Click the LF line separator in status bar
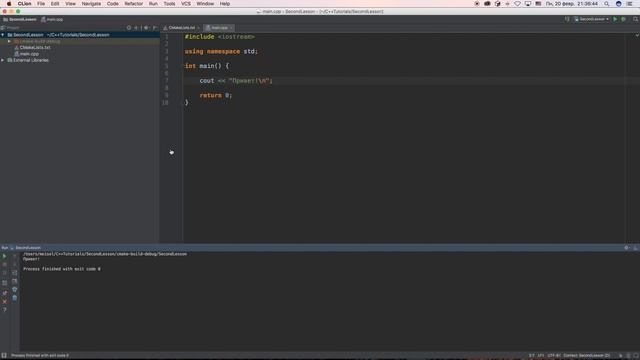The width and height of the screenshot is (640, 360). click(540, 356)
